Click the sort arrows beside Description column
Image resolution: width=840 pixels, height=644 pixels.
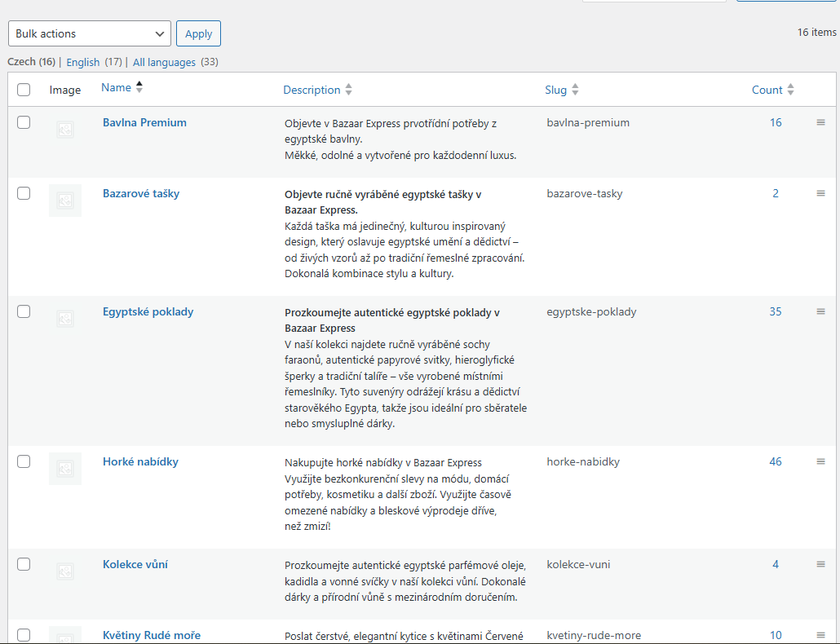(349, 90)
